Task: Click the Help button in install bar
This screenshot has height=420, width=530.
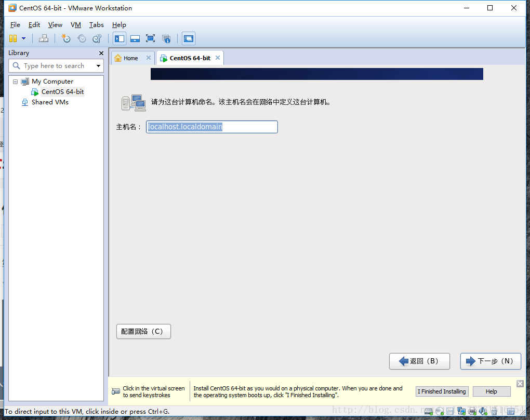Action: tap(492, 391)
